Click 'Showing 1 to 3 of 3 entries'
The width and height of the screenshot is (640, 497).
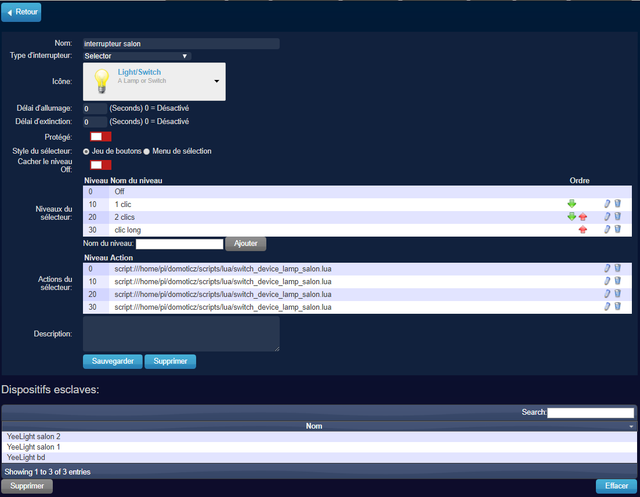coord(47,472)
